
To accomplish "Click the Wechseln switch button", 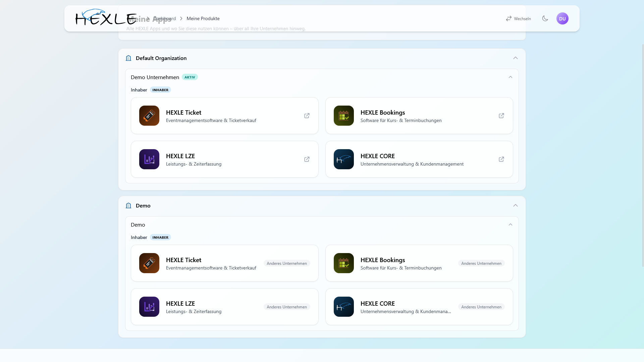I will click(x=518, y=18).
